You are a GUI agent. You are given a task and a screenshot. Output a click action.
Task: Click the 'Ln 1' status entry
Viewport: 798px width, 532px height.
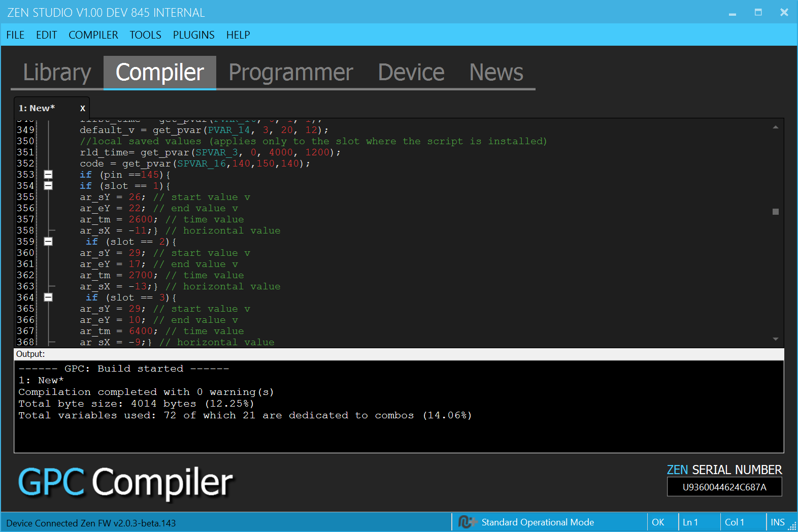(x=690, y=522)
